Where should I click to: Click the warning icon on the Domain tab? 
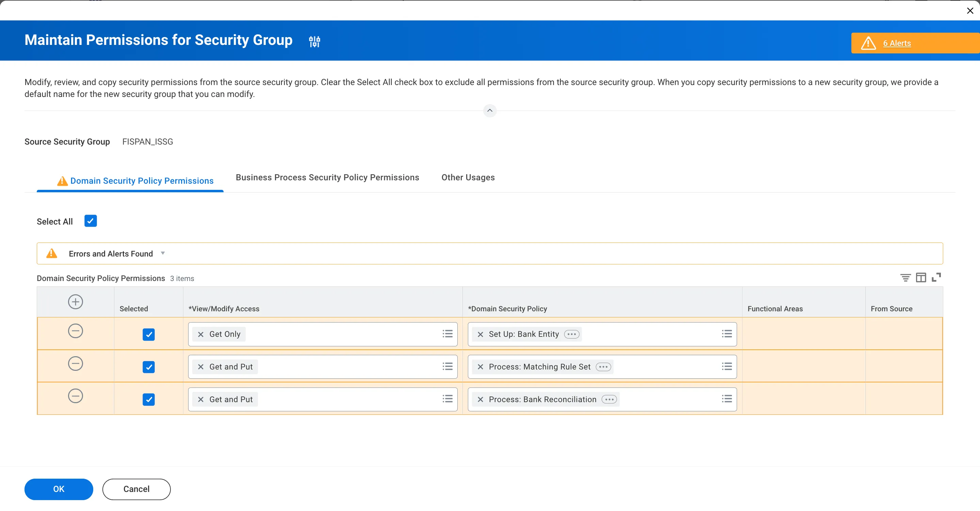click(62, 181)
